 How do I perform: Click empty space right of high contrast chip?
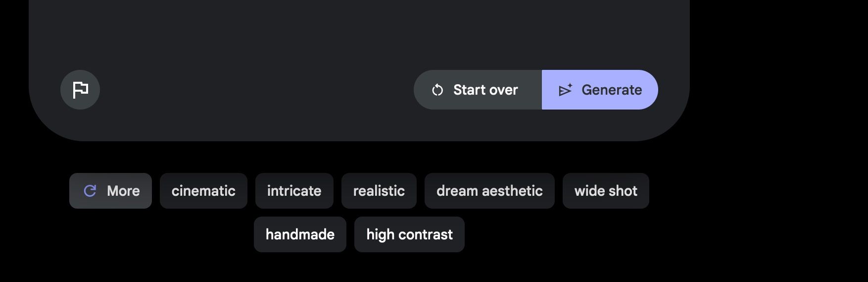pyautogui.click(x=559, y=234)
